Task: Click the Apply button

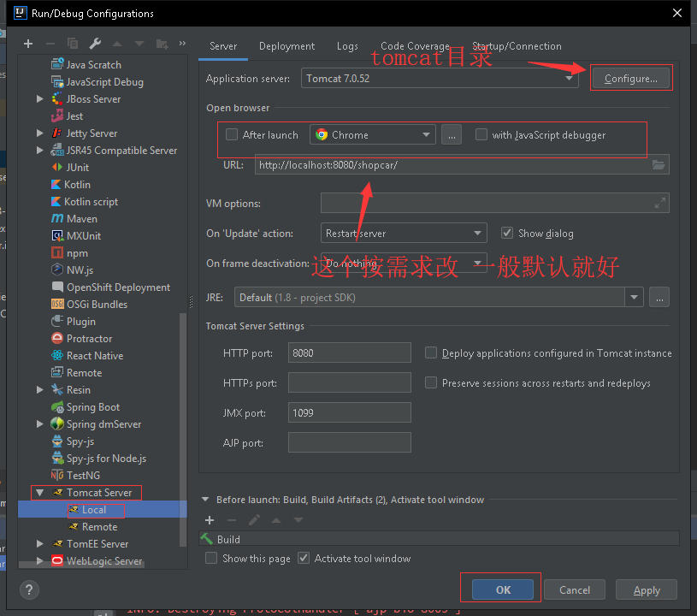Action: 647,589
